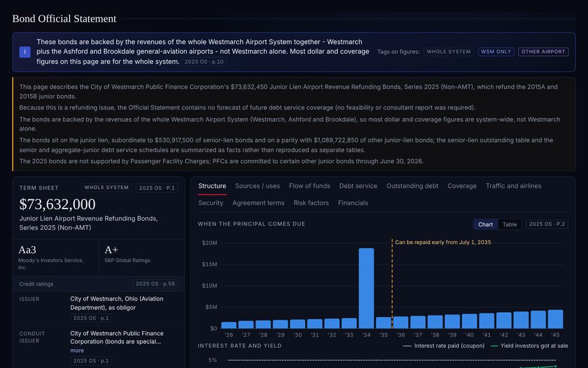This screenshot has height=368, width=588.
Task: Open the Agreement terms tab
Action: point(258,203)
